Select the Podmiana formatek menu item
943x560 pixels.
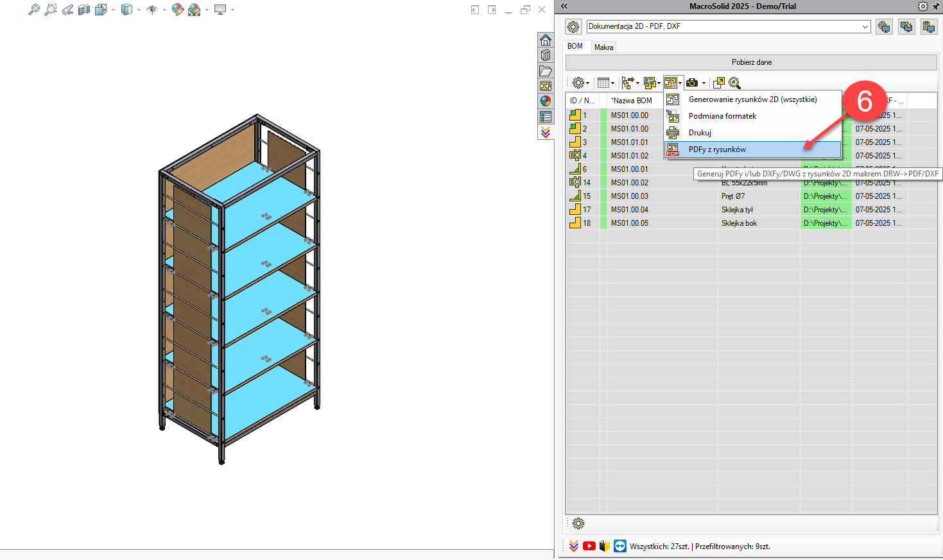752,116
